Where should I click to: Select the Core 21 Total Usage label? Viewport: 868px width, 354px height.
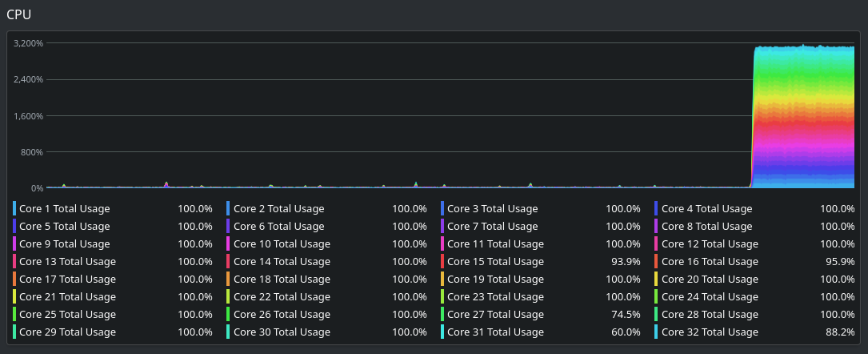coord(67,297)
